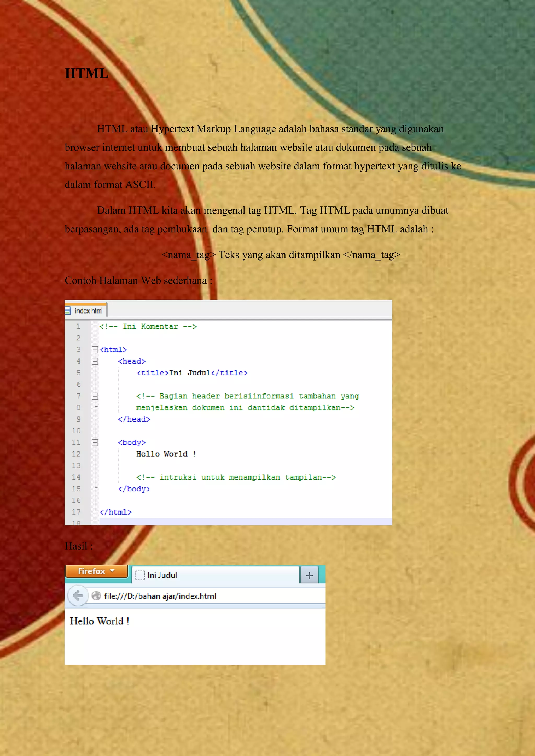Screen dimensions: 535x756
Task: Select the Ini Judul browser tab
Action: (x=216, y=575)
